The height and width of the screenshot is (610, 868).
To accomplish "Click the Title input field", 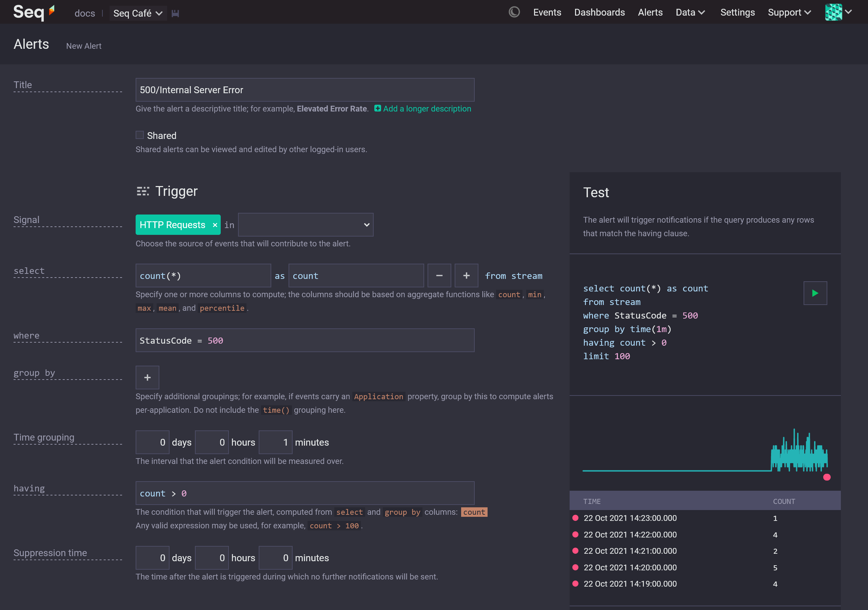I will [305, 89].
